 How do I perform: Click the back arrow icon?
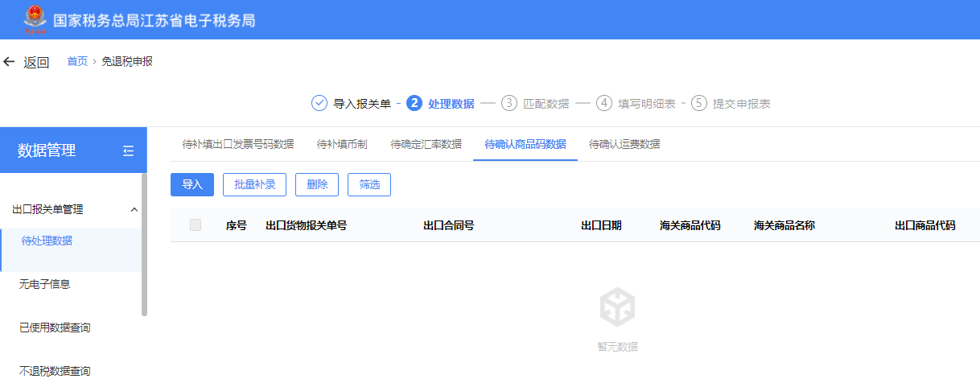[x=10, y=62]
